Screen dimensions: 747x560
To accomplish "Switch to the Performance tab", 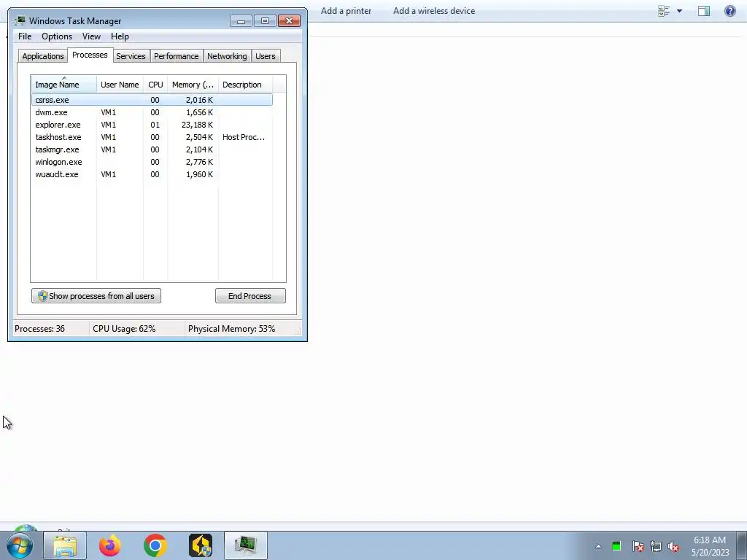I will pos(177,56).
